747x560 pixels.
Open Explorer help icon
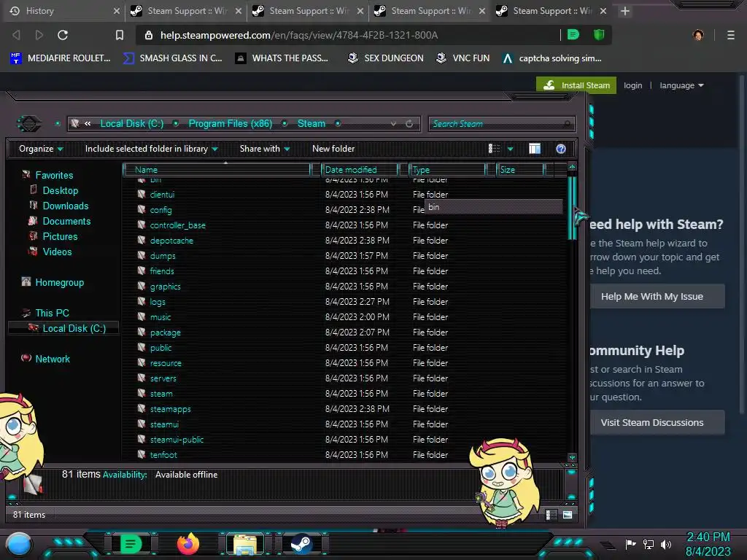[x=561, y=149]
